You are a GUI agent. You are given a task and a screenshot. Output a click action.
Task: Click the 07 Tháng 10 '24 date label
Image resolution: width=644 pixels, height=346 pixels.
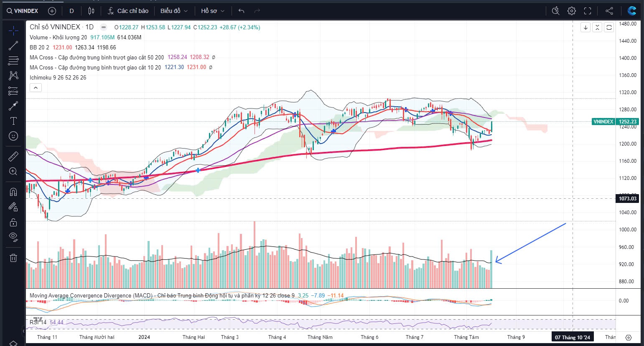[573, 337]
